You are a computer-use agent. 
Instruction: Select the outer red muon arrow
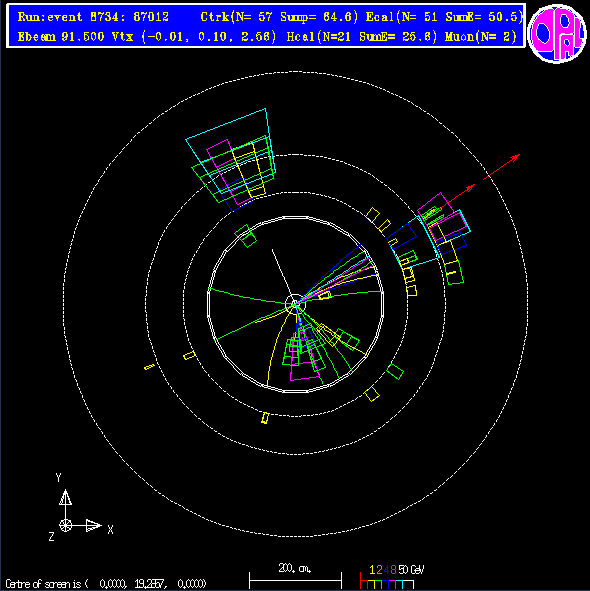(x=502, y=166)
